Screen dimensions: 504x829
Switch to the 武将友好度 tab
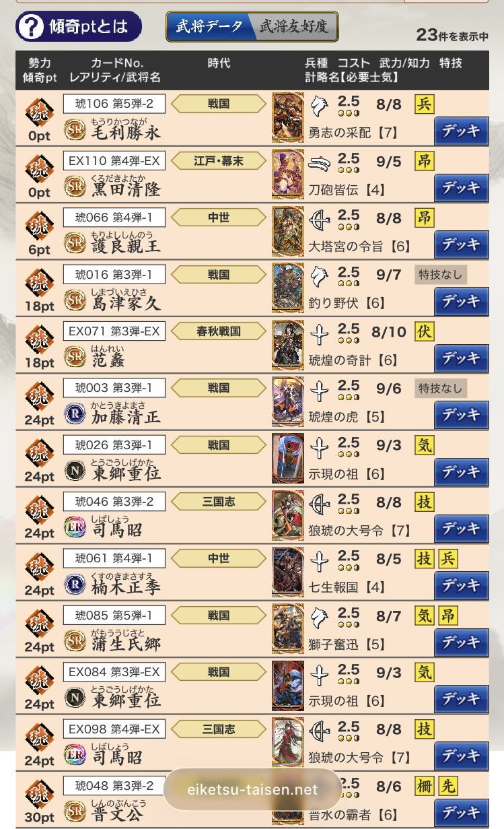click(294, 27)
